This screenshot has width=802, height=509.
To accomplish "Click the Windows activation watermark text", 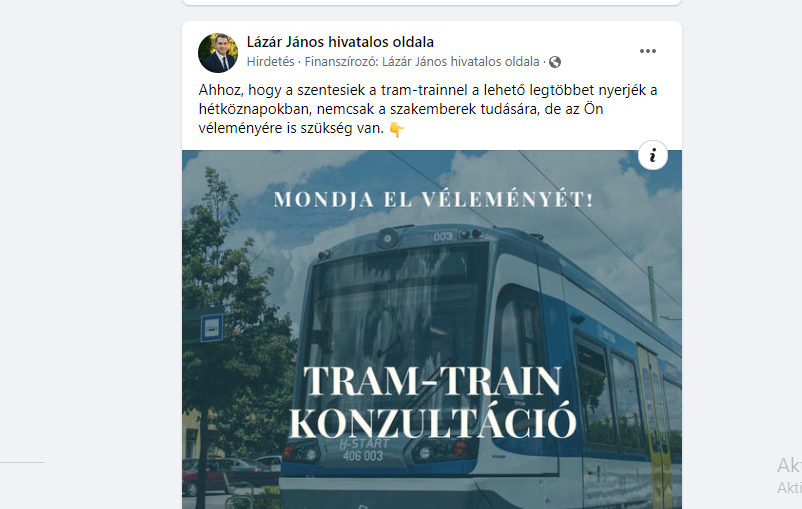I will pyautogui.click(x=789, y=475).
